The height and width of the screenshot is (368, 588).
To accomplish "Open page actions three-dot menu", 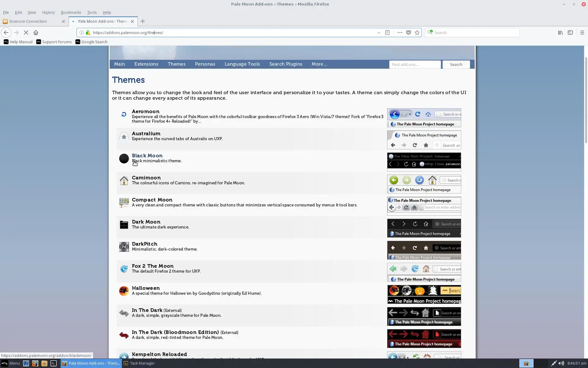I will click(x=400, y=33).
